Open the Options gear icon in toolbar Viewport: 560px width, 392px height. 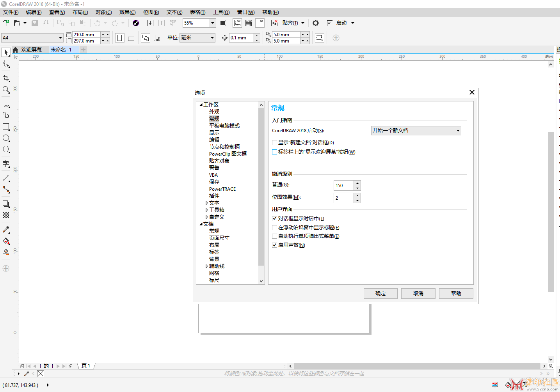click(316, 23)
